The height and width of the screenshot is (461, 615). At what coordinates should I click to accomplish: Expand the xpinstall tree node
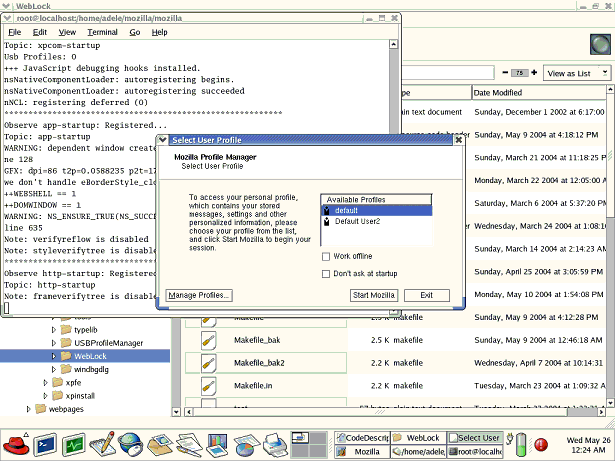45,395
